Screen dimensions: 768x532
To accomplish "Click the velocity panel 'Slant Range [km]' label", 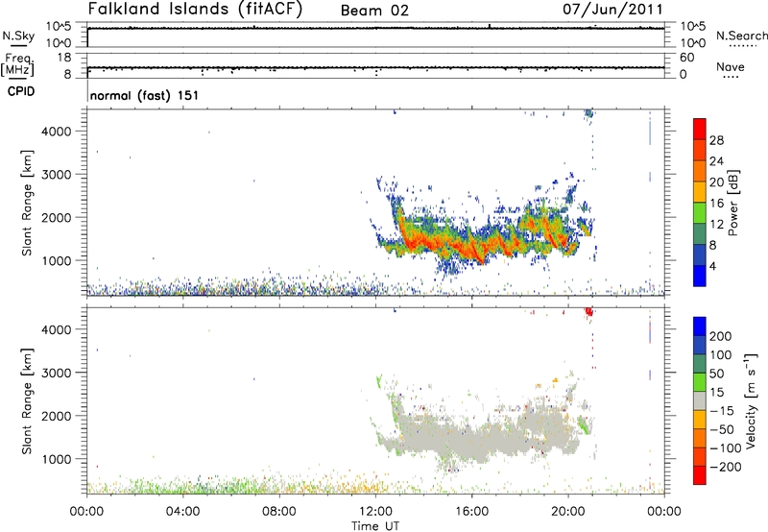I will 27,401.
